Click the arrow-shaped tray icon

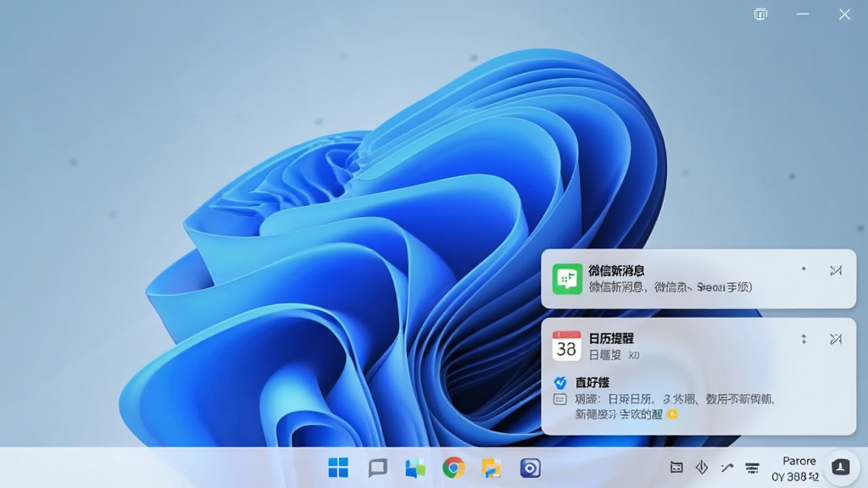tap(726, 468)
